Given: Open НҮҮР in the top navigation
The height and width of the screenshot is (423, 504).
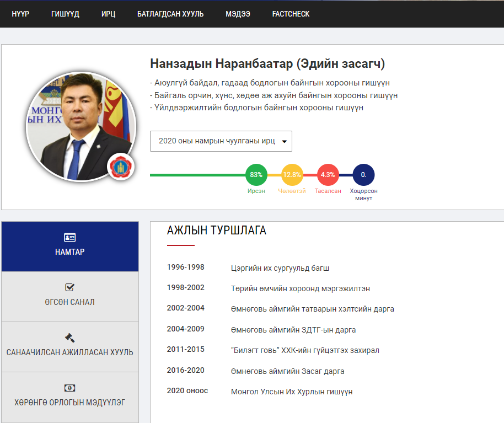Looking at the screenshot, I should 20,14.
